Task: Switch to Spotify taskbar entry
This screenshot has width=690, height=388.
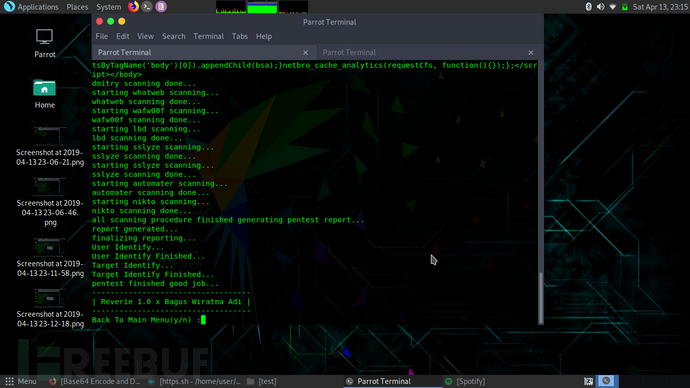Action: tap(465, 381)
